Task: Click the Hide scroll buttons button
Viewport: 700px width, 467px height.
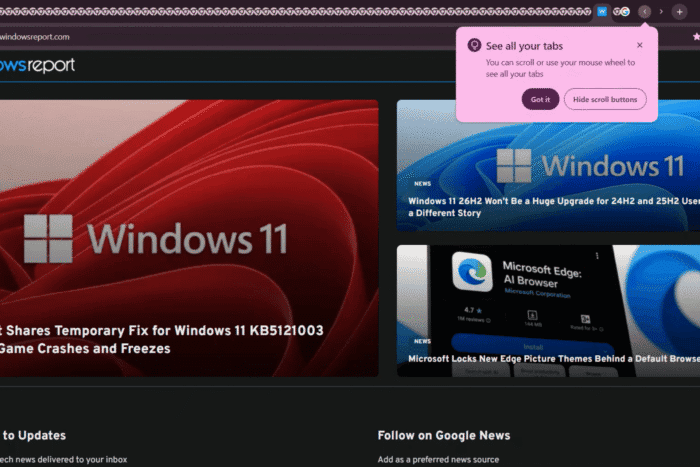Action: point(605,99)
